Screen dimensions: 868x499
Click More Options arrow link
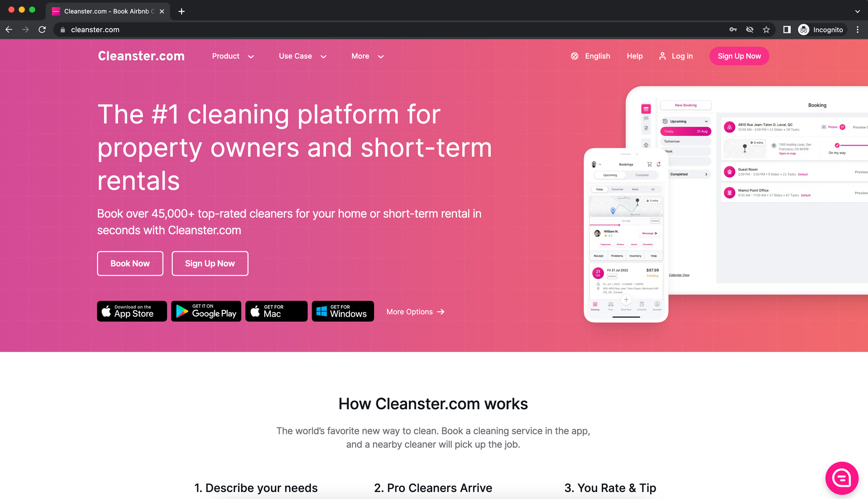point(415,311)
